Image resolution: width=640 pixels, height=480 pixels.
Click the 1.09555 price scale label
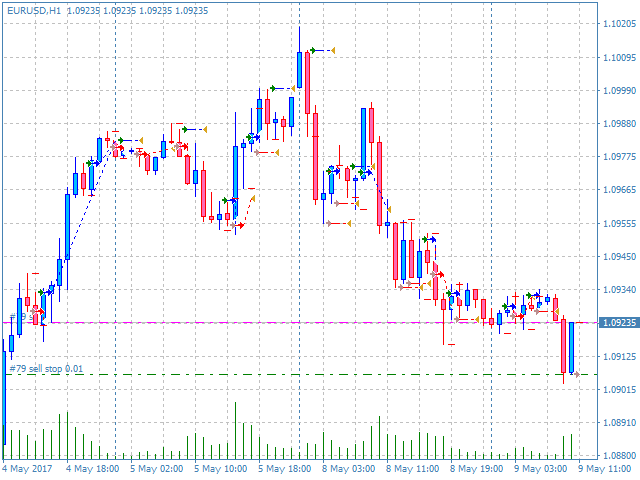coord(619,223)
